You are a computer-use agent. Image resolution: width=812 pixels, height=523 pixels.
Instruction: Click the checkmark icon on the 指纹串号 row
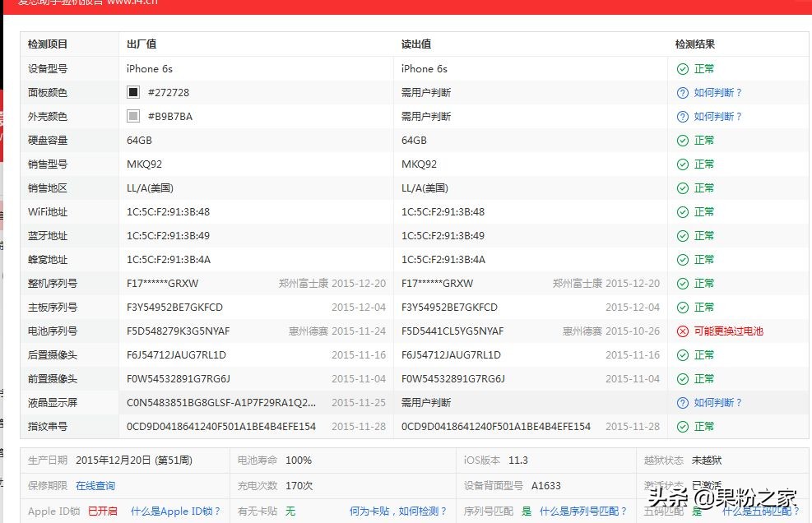pos(682,427)
